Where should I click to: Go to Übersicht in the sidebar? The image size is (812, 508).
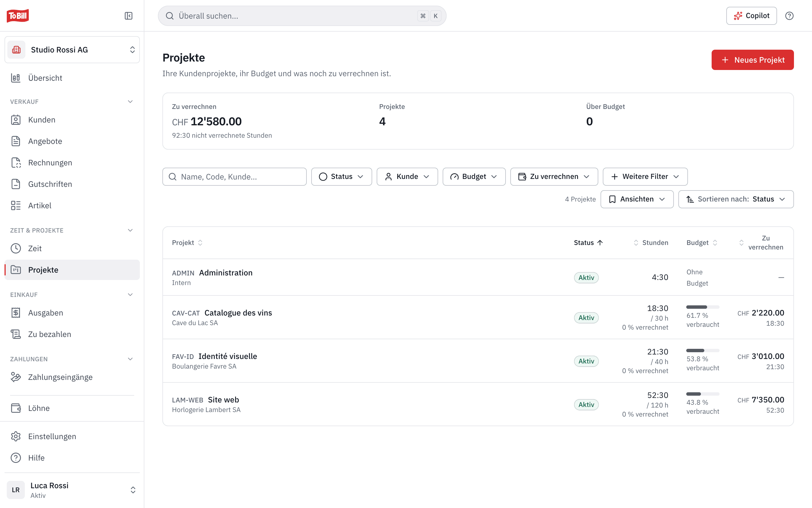pyautogui.click(x=72, y=78)
